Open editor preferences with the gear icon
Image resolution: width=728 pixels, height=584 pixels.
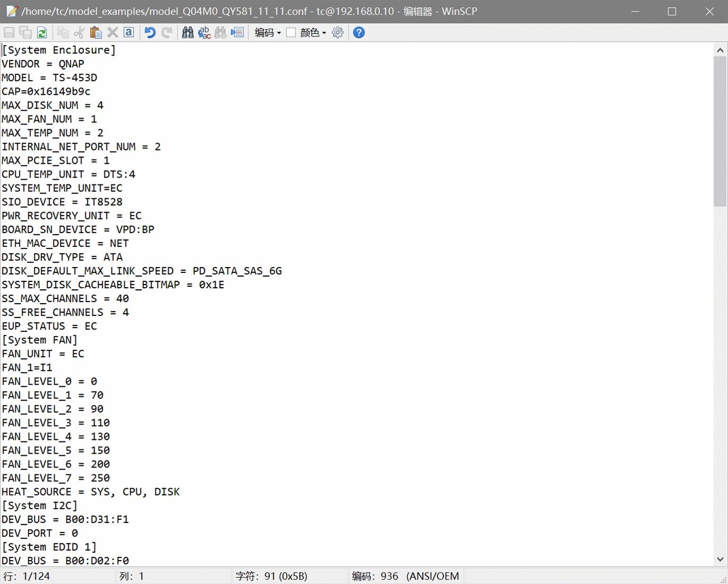point(338,32)
